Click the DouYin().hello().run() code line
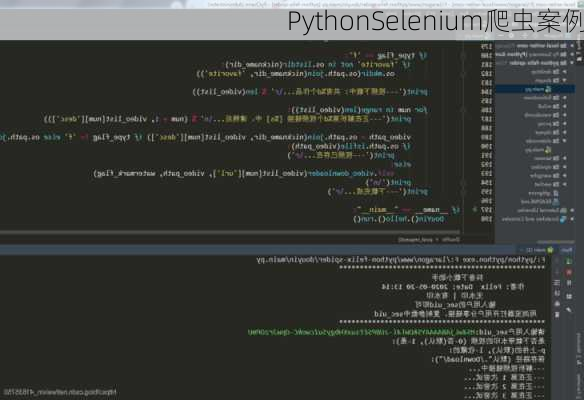 tap(399, 219)
